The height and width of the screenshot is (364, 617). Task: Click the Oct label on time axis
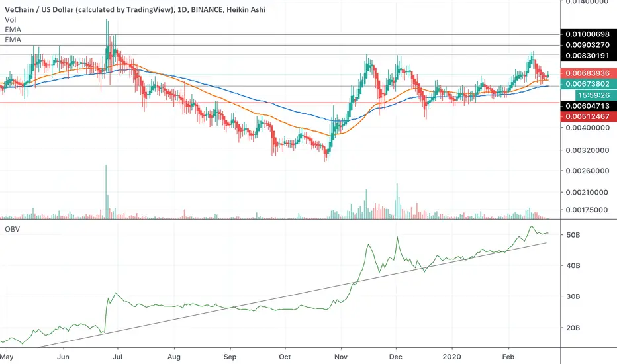285,357
